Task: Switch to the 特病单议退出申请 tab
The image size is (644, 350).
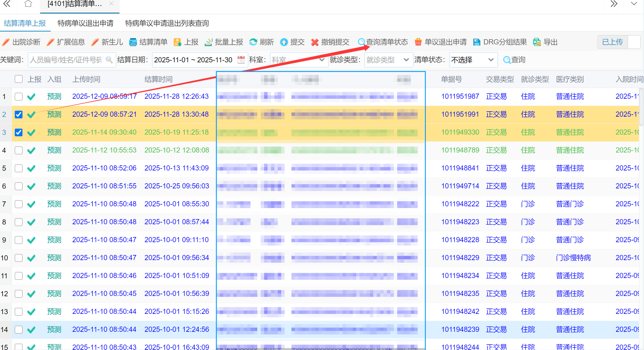Action: [x=85, y=23]
